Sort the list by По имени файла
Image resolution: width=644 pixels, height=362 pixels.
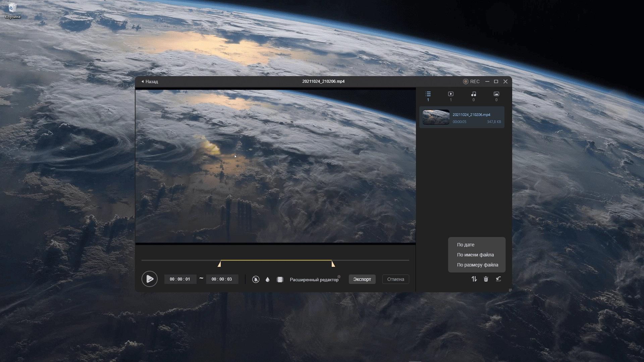click(475, 255)
